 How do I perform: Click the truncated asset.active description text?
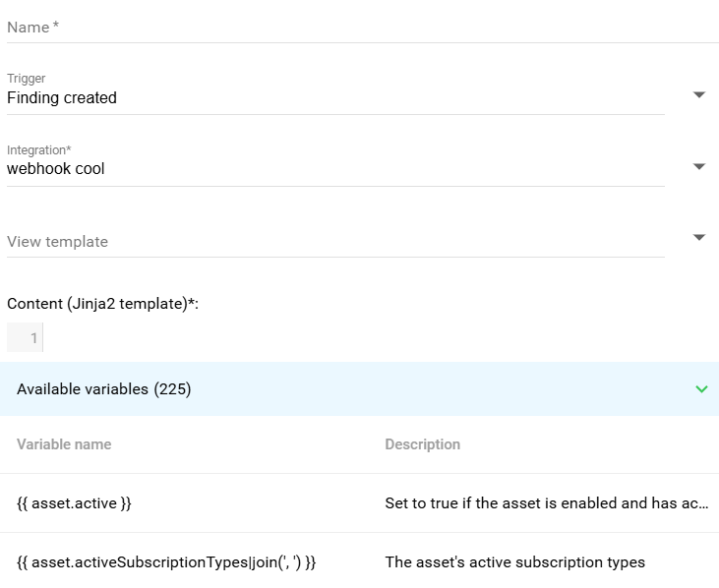[545, 503]
